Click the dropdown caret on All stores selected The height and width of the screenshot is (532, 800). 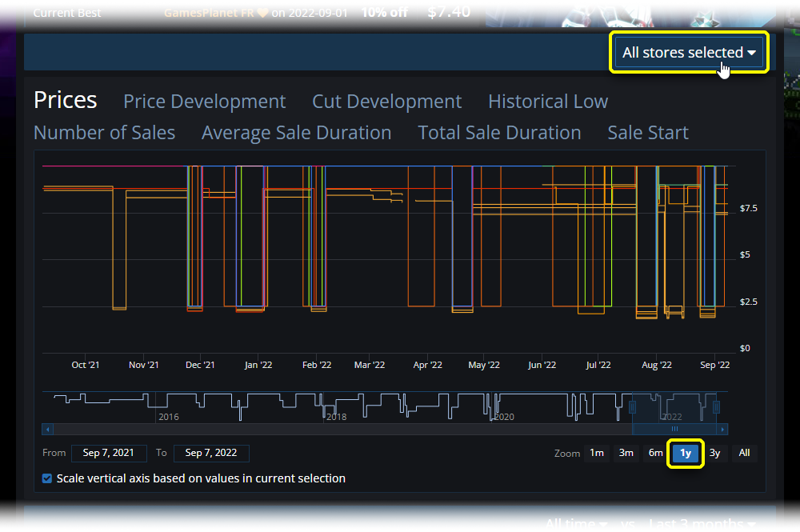coord(753,52)
